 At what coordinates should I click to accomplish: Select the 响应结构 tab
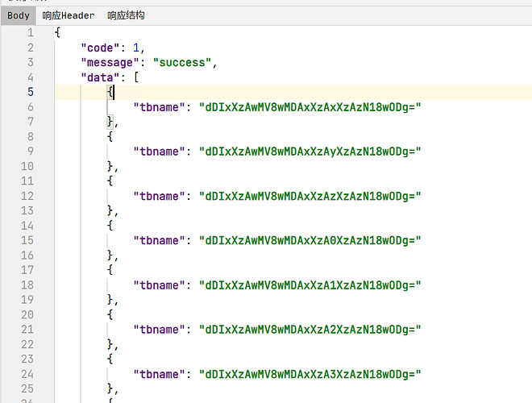pyautogui.click(x=127, y=15)
